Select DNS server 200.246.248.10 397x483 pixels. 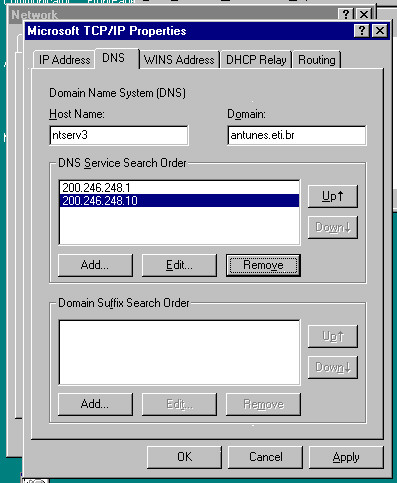click(x=179, y=201)
